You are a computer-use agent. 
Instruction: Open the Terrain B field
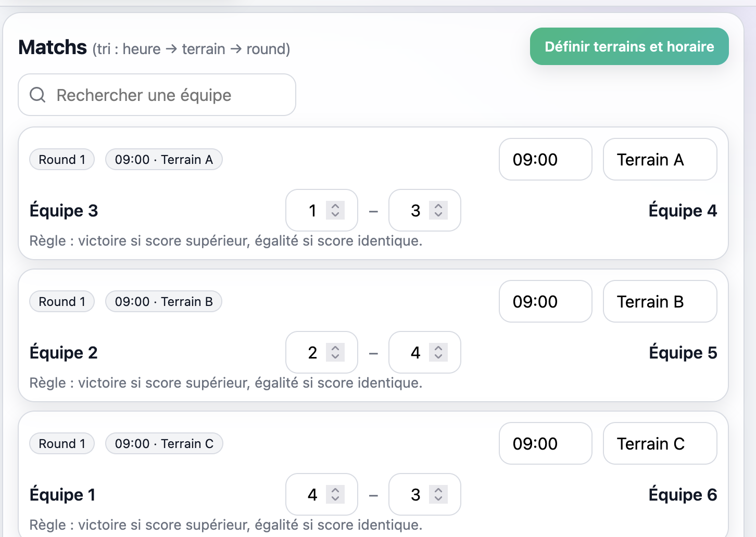pos(660,301)
